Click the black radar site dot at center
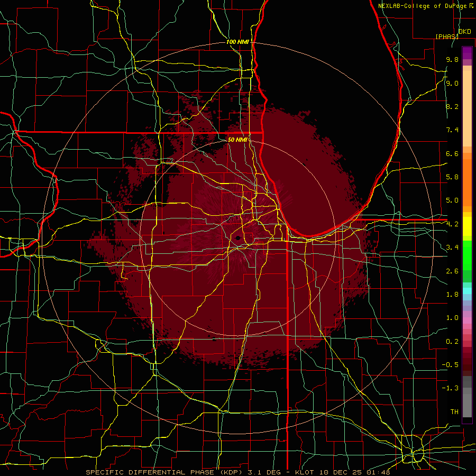Image resolution: width=476 pixels, height=476 pixels. click(x=238, y=237)
